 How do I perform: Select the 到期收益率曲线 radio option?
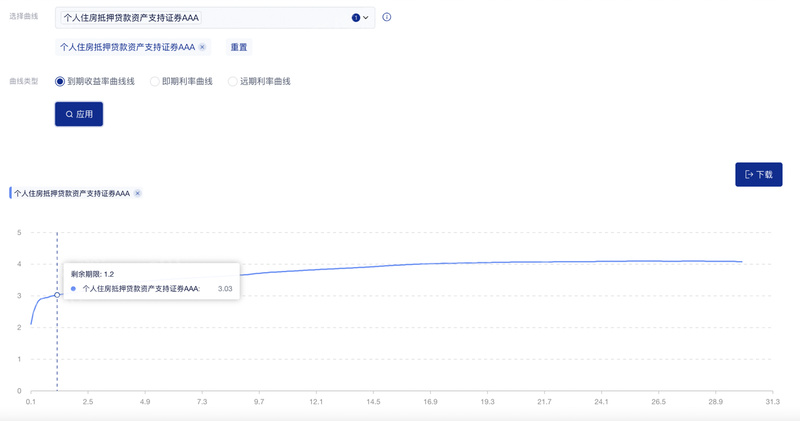point(60,81)
